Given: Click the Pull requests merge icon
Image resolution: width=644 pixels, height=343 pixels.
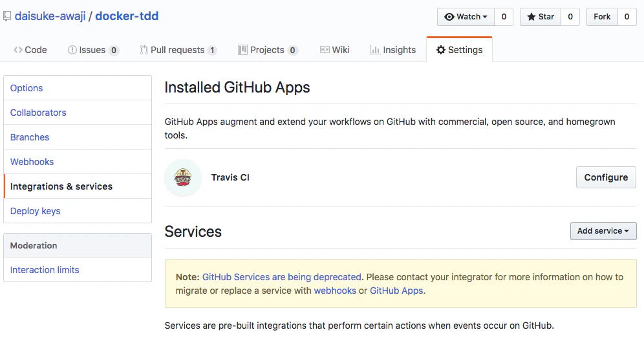Looking at the screenshot, I should (x=144, y=50).
